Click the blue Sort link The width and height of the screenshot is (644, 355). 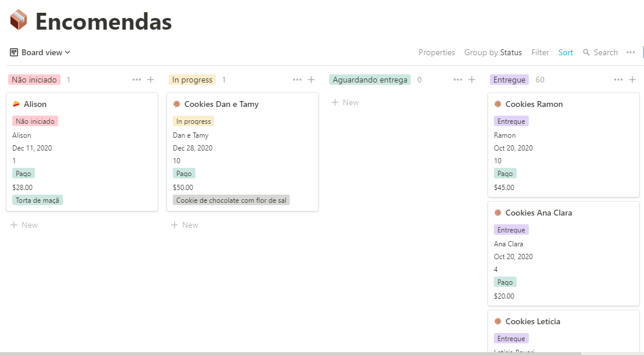coord(565,52)
